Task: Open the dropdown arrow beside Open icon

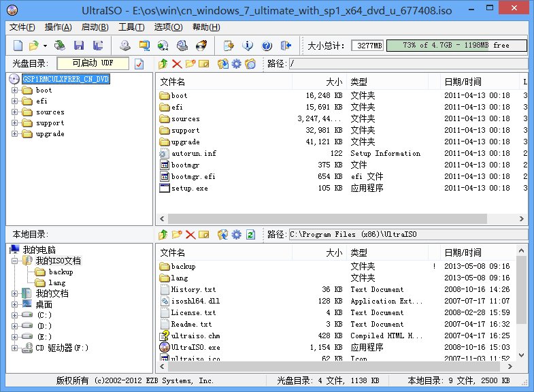Action: (x=45, y=46)
